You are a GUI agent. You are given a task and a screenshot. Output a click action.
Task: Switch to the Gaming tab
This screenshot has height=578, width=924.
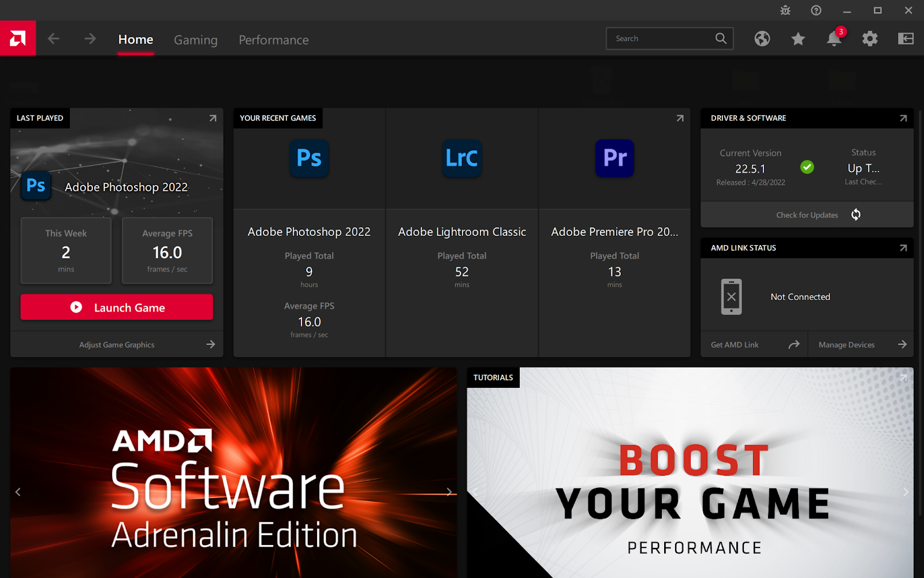pyautogui.click(x=196, y=40)
